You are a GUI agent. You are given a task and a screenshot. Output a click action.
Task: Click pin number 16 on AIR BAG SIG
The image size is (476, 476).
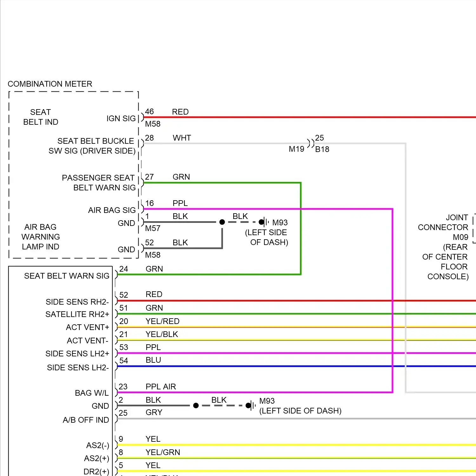pos(149,203)
